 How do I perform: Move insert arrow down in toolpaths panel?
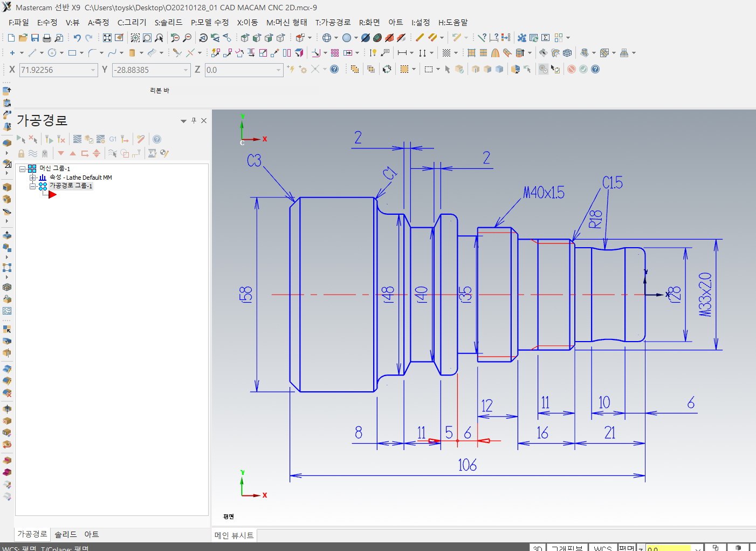pos(61,153)
